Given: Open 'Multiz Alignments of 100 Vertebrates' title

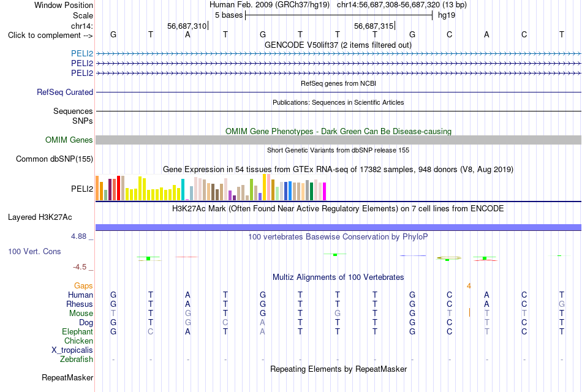Looking at the screenshot, I should (338, 277).
